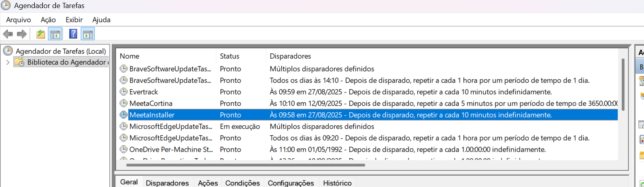Open the Ação menu
The image size is (644, 187).
(48, 20)
